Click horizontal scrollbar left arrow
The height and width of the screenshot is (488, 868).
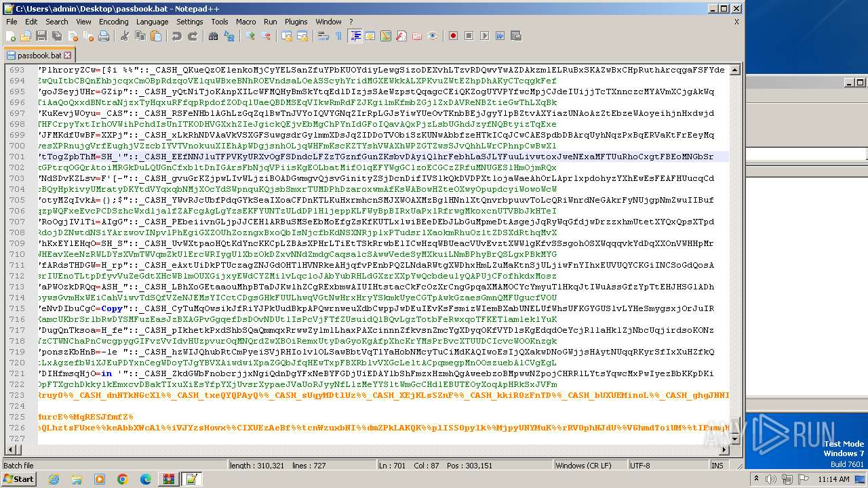tap(11, 449)
